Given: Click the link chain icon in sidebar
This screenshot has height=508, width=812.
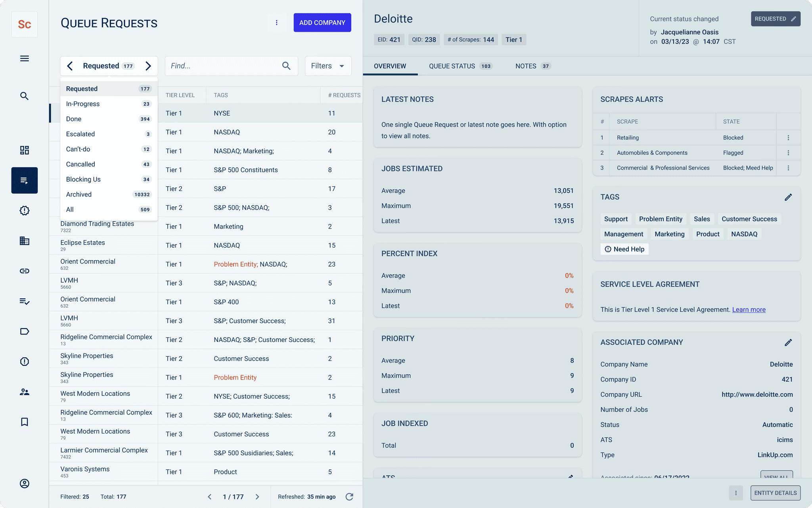Looking at the screenshot, I should click(25, 271).
